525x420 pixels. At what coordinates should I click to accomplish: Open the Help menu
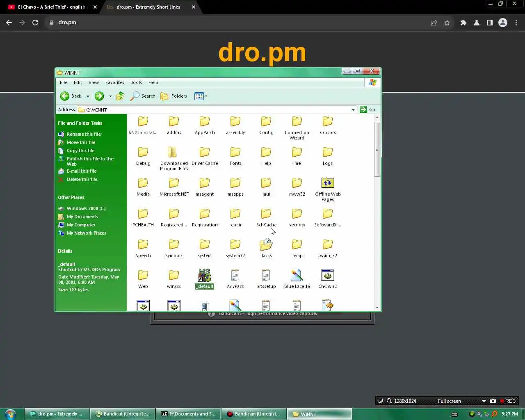pos(153,82)
